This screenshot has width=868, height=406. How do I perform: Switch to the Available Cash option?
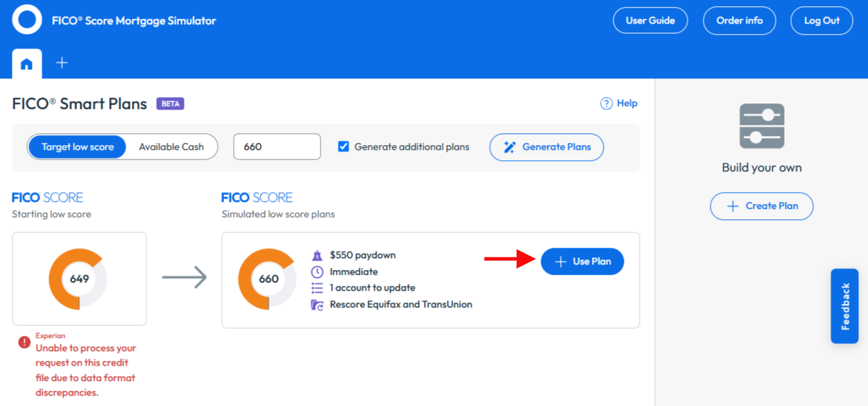[x=171, y=147]
